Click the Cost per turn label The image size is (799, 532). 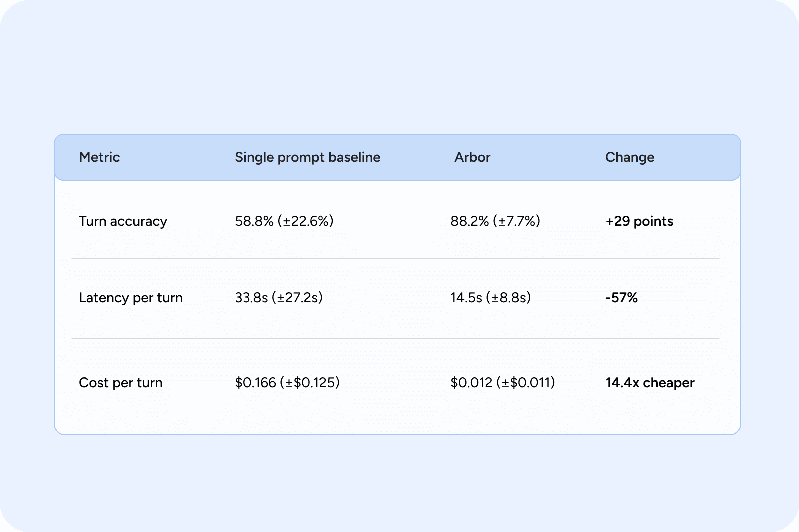pyautogui.click(x=121, y=383)
